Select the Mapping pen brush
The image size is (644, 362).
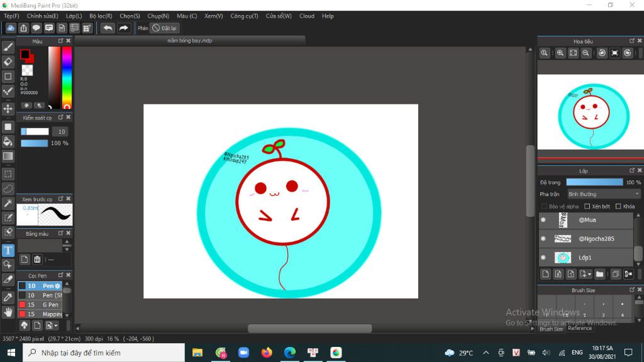(x=40, y=314)
